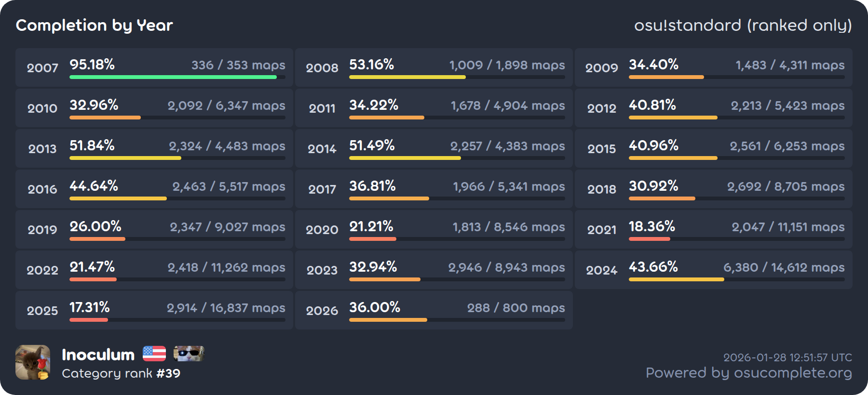Click the sunglasses cat badge icon
This screenshot has height=395, width=868.
[189, 354]
